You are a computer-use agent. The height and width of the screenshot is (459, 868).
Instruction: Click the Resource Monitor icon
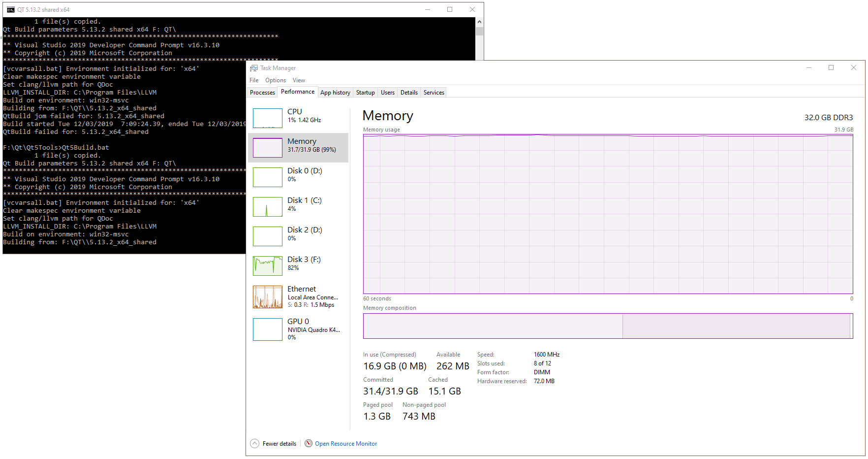tap(309, 443)
